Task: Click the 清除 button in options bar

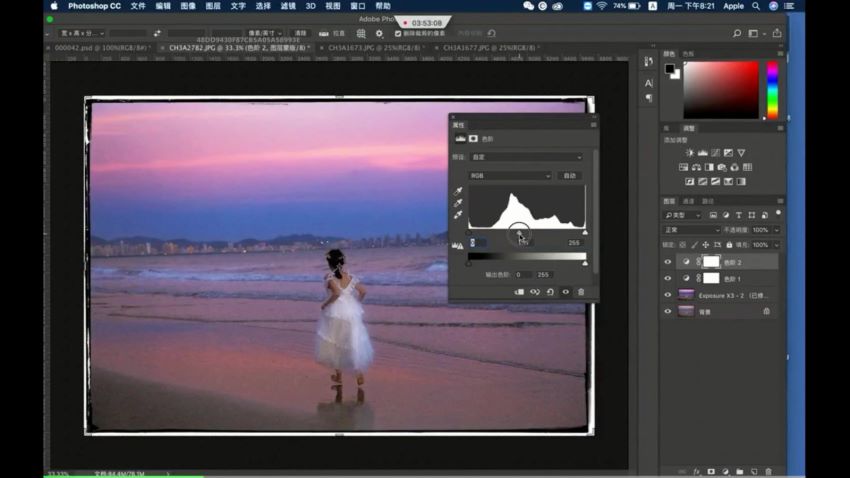Action: coord(300,34)
